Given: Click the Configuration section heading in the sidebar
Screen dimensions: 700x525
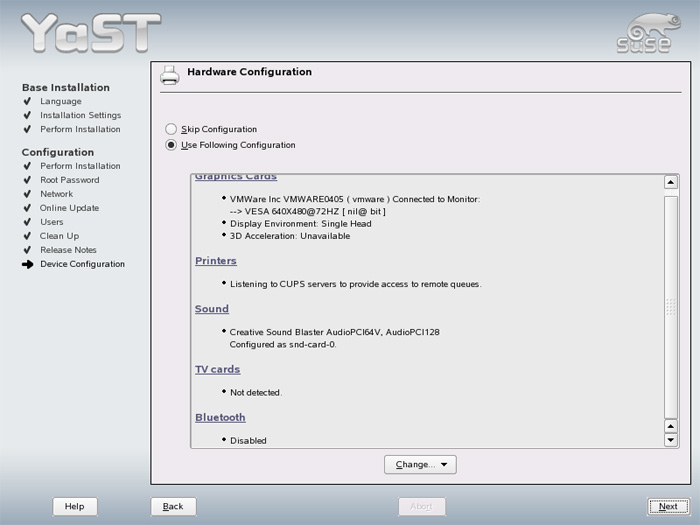Looking at the screenshot, I should coord(58,152).
